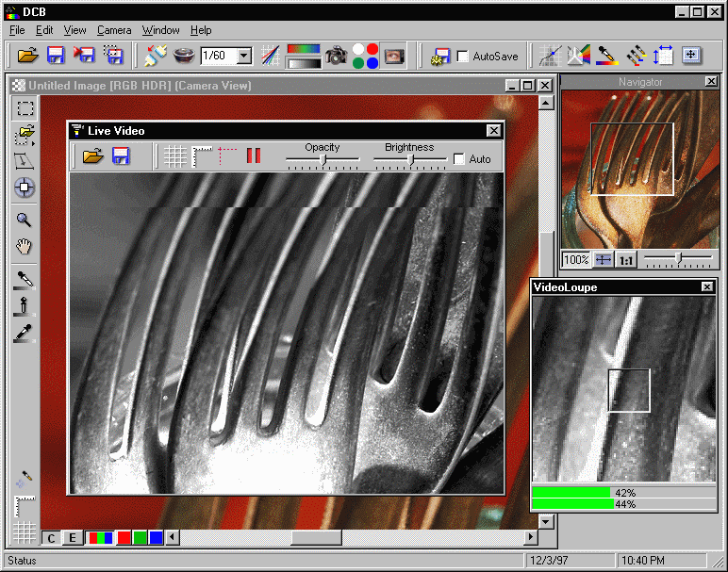Select the magnifier zoom tool
728x572 pixels.
(x=25, y=220)
